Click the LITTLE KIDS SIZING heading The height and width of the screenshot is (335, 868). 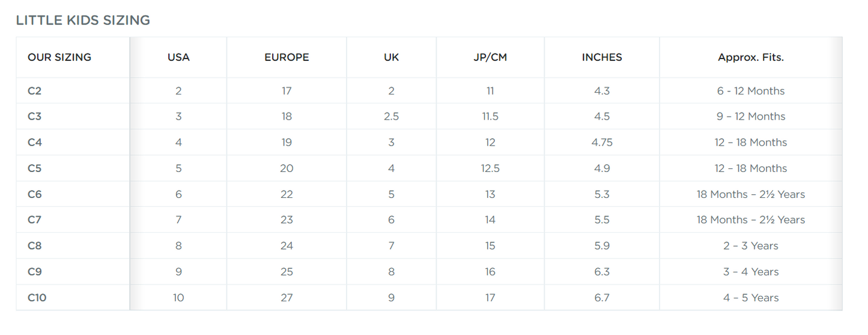coord(83,20)
